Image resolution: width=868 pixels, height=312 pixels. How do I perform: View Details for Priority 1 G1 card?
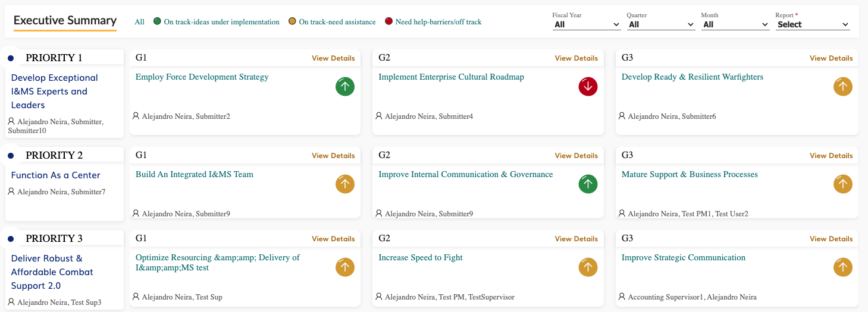click(x=333, y=58)
